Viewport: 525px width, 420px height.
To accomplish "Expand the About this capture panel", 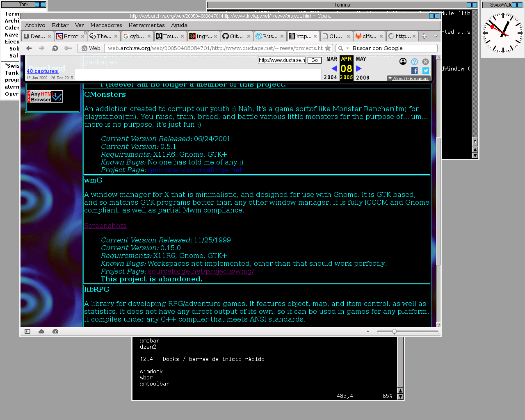I will (x=408, y=78).
